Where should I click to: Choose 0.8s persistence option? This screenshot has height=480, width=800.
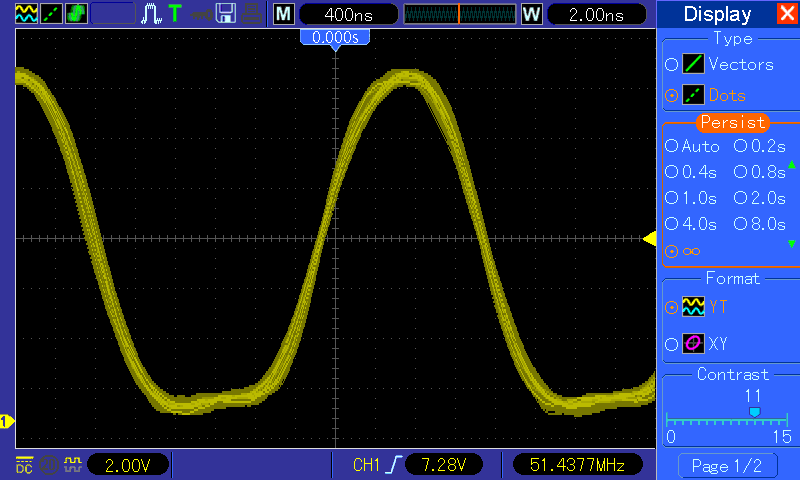[740, 172]
